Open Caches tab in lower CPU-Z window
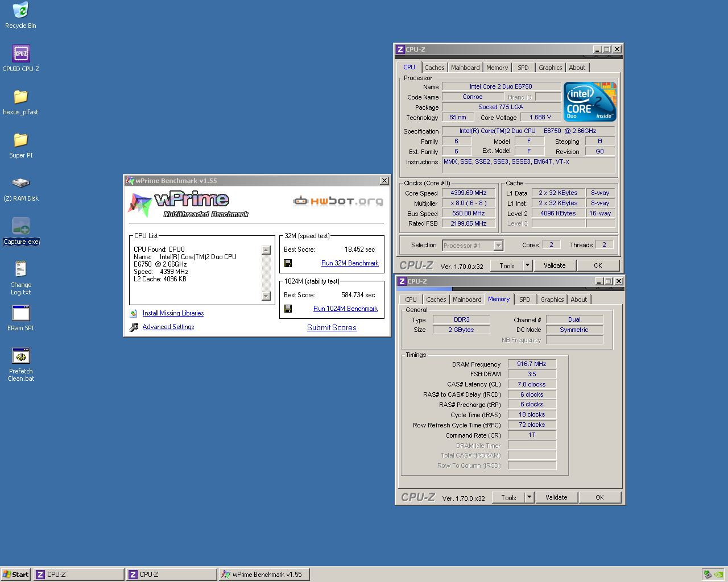The image size is (728, 582). coord(436,300)
